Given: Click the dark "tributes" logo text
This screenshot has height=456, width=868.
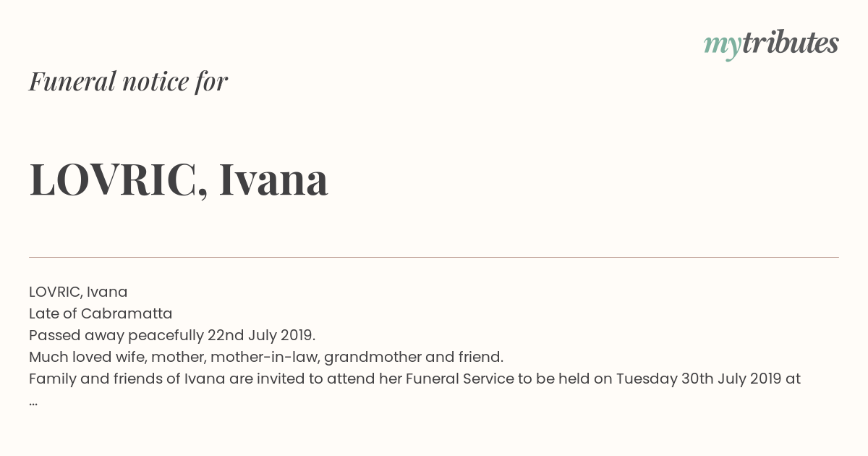Looking at the screenshot, I should click(790, 43).
